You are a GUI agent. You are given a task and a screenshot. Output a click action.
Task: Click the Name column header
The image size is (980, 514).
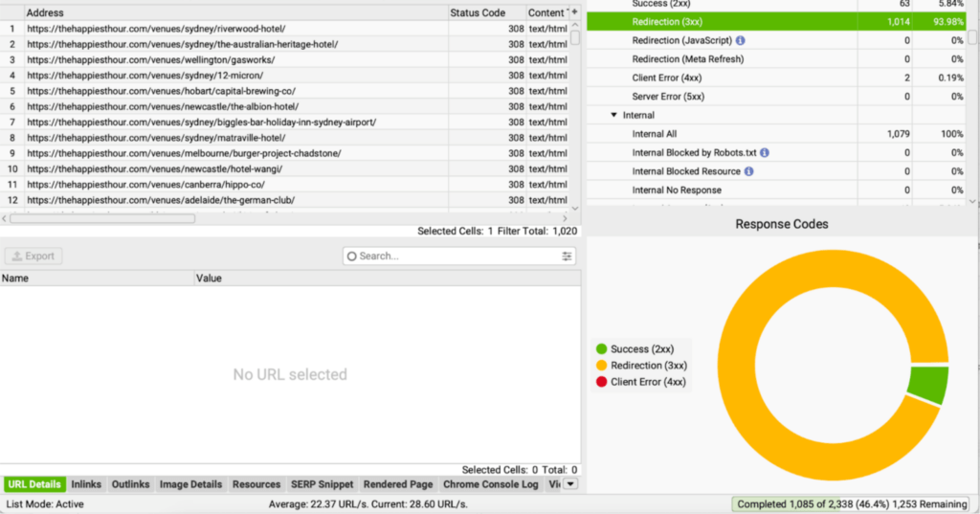click(98, 279)
